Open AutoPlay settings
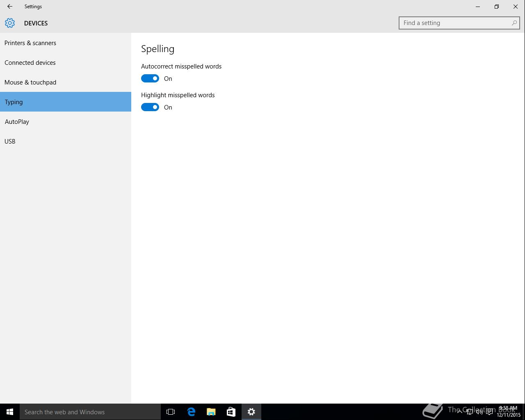 pyautogui.click(x=66, y=121)
